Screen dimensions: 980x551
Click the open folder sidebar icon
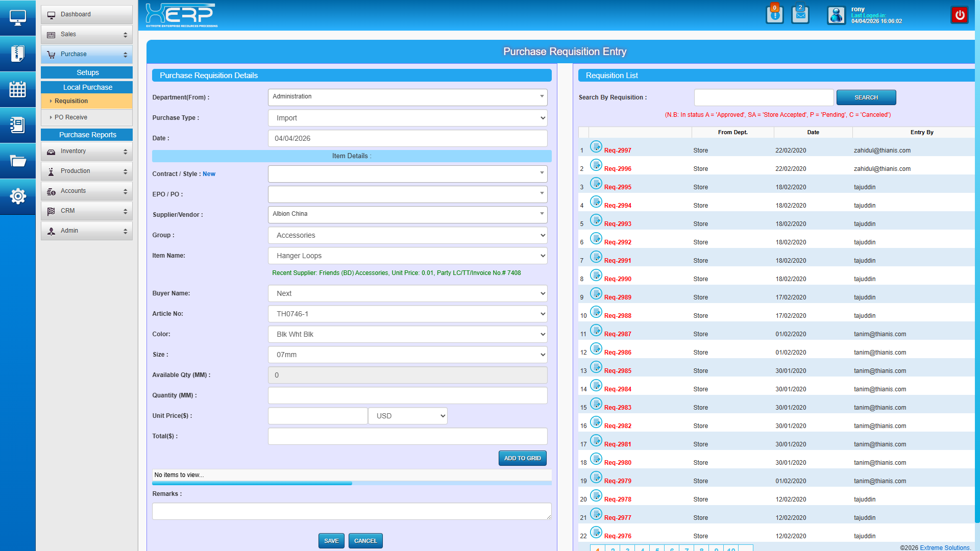pyautogui.click(x=18, y=161)
